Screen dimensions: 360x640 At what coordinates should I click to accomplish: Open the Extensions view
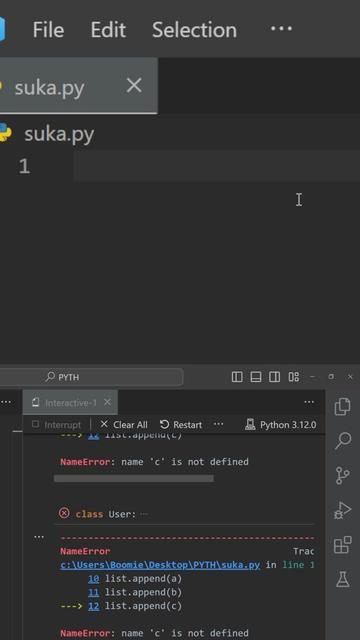tap(342, 545)
